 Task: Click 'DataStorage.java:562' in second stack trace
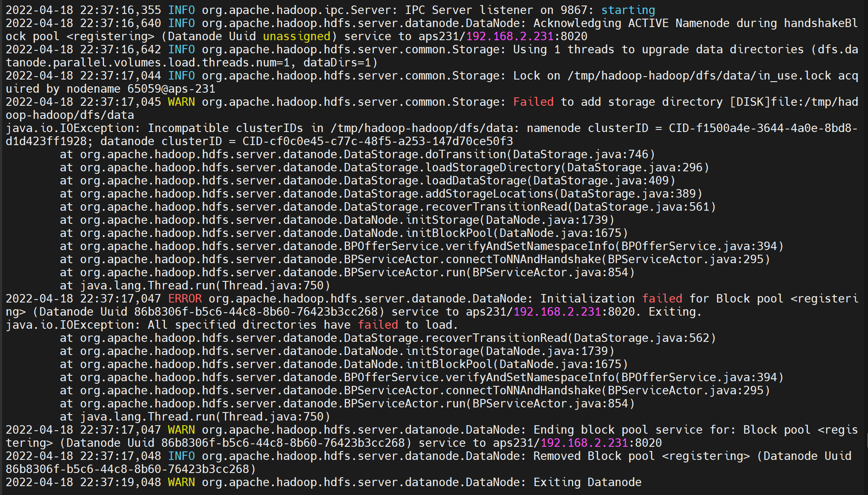click(x=641, y=338)
